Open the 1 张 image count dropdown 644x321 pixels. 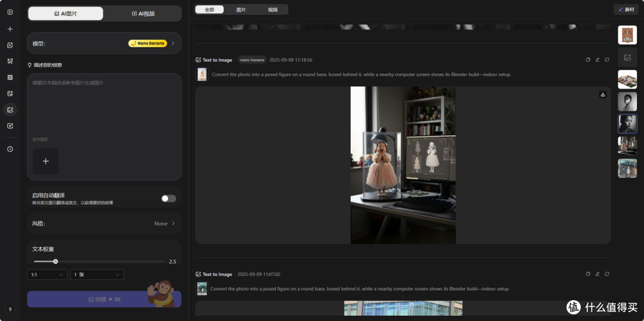(x=97, y=275)
